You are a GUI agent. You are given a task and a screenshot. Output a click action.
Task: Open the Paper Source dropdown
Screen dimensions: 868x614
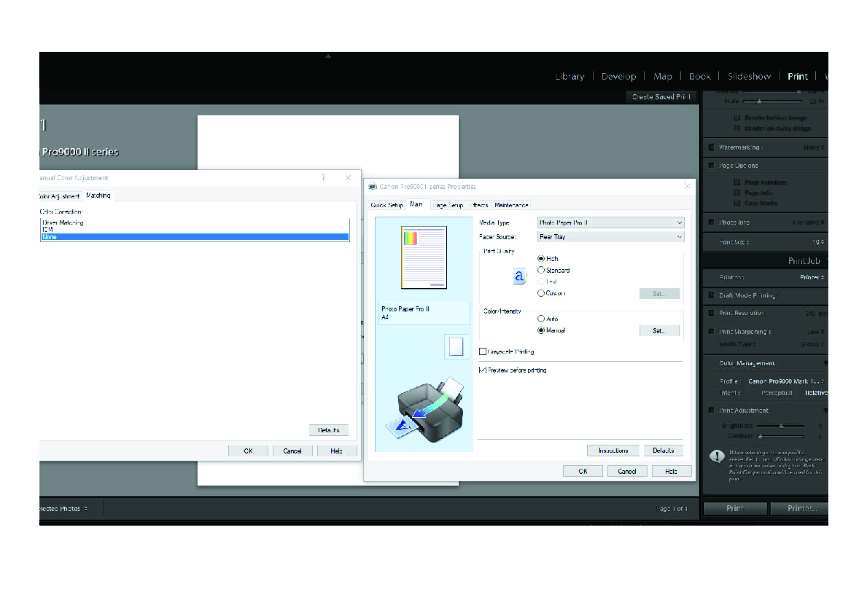coord(610,237)
